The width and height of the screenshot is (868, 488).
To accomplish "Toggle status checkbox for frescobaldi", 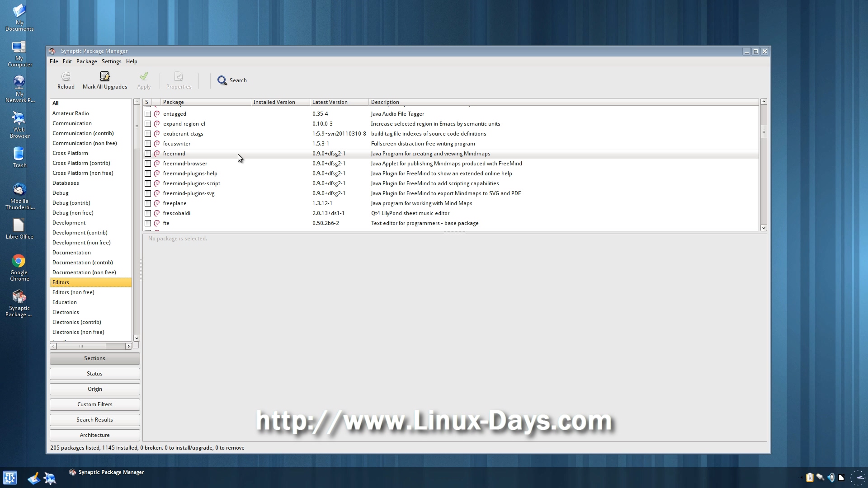I will coord(148,213).
